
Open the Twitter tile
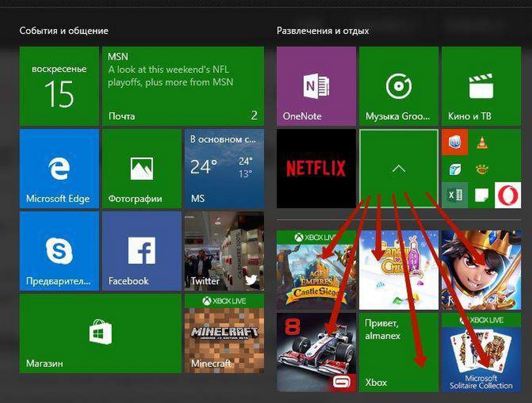point(224,251)
